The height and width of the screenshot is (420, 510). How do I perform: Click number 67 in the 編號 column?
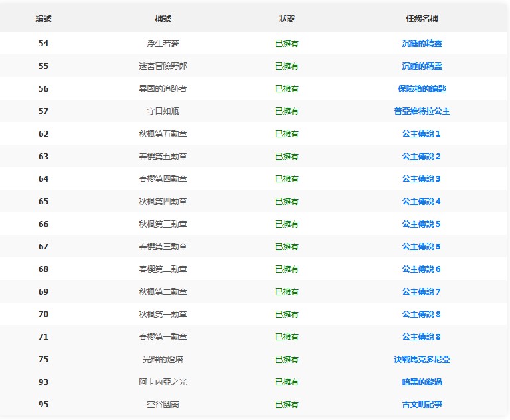44,247
